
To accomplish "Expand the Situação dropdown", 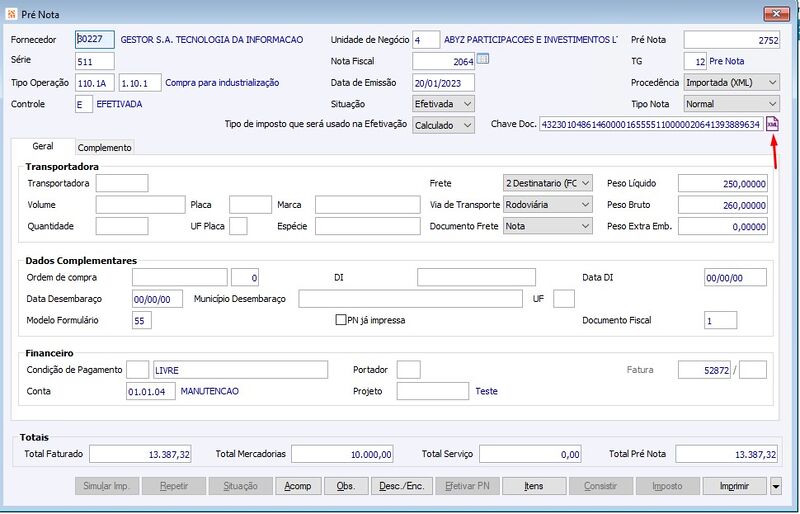I will (x=443, y=104).
